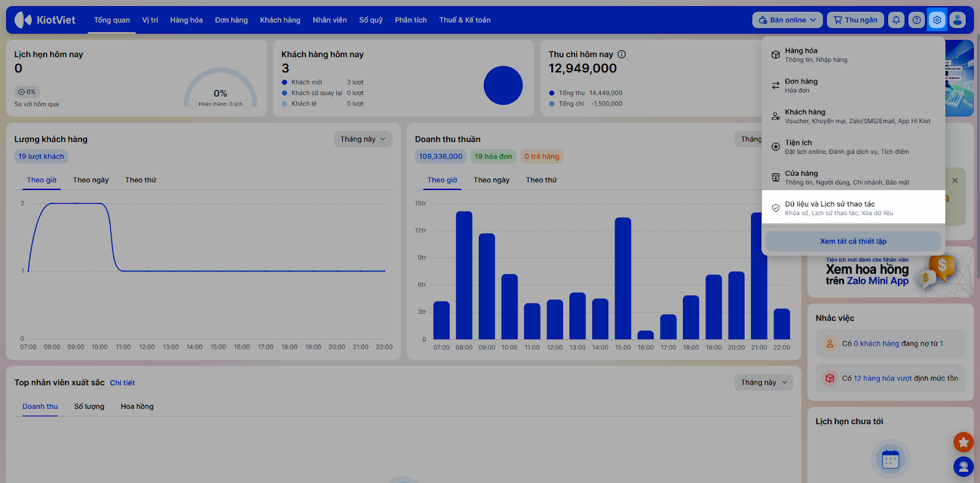Click the KiotViet logo
The image size is (980, 483).
click(x=45, y=20)
